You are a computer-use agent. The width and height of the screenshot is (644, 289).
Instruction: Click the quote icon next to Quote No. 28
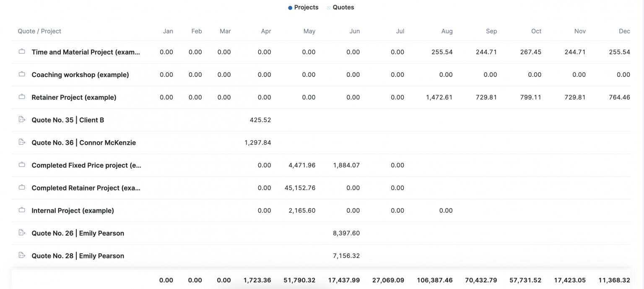click(22, 255)
